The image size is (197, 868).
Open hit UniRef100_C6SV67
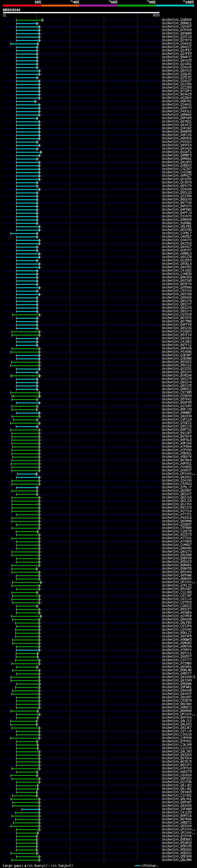coord(177,26)
